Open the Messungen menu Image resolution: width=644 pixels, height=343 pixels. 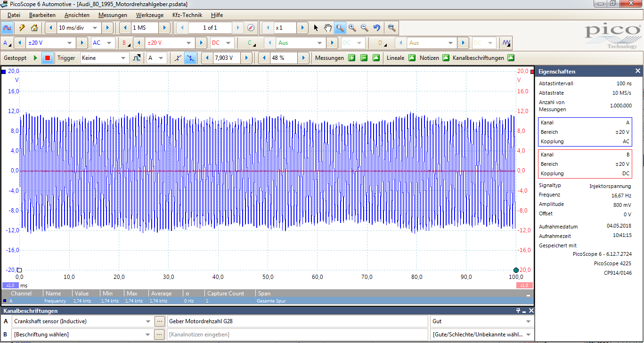113,15
